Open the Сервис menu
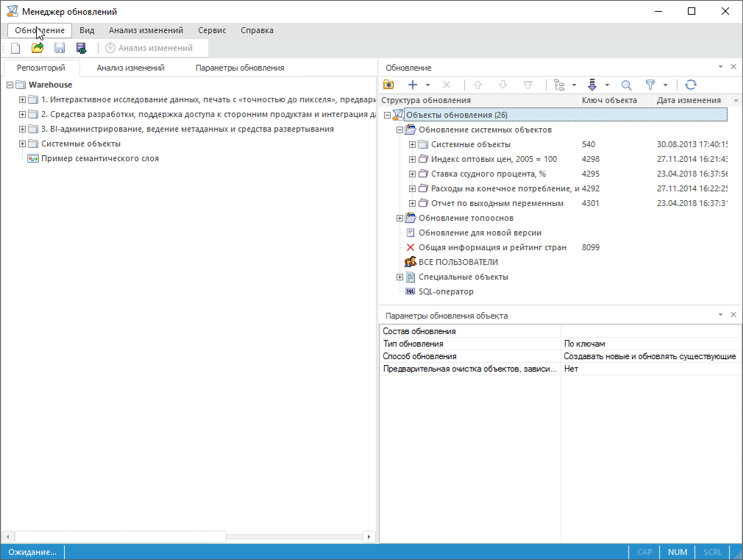This screenshot has height=560, width=743. 211,30
